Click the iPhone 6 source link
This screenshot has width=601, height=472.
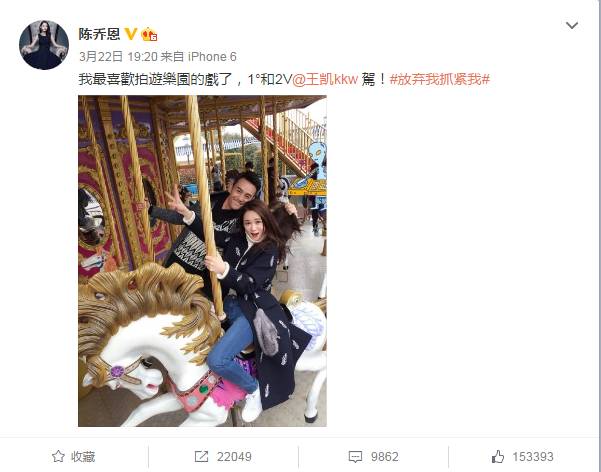coord(212,57)
